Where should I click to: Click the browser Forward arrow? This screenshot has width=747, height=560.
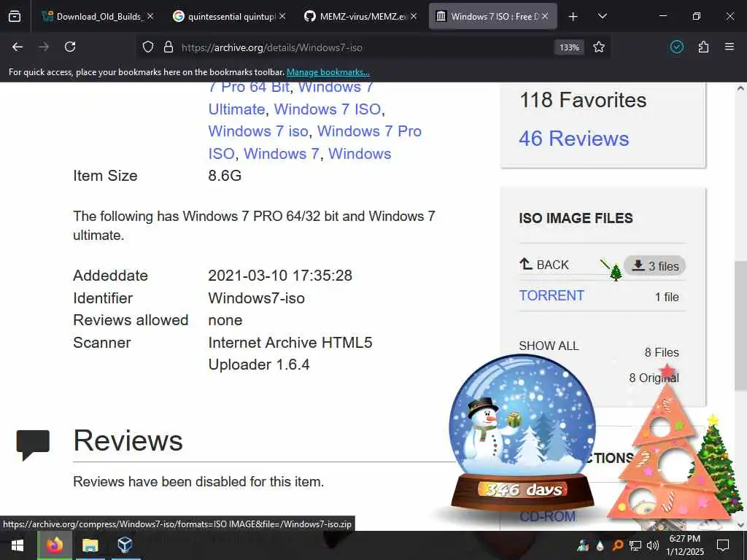coord(44,47)
